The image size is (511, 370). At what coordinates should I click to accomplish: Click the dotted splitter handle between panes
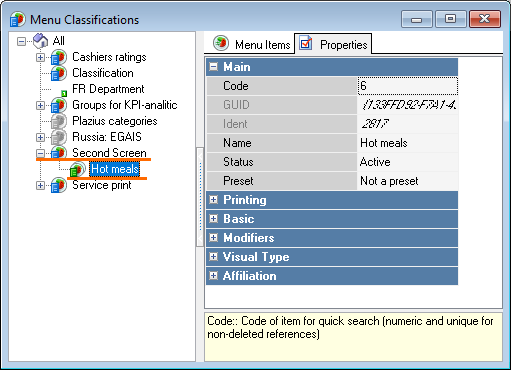200,197
